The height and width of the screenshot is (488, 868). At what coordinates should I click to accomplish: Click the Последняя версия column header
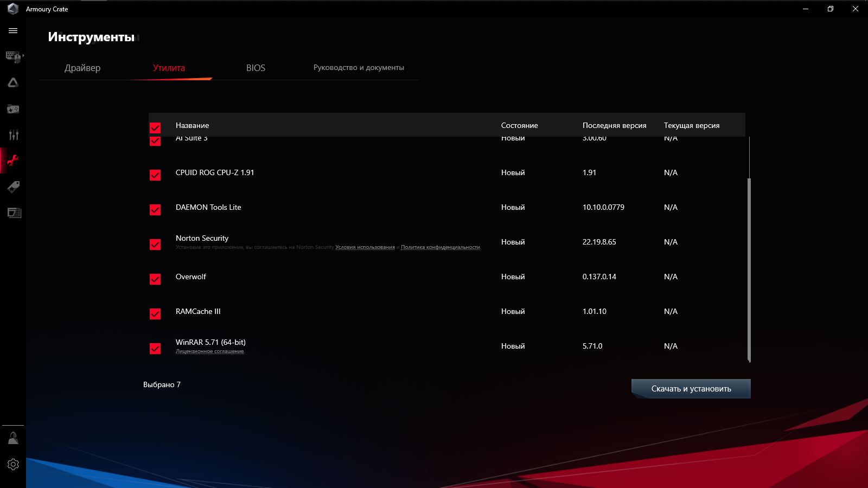pos(615,125)
